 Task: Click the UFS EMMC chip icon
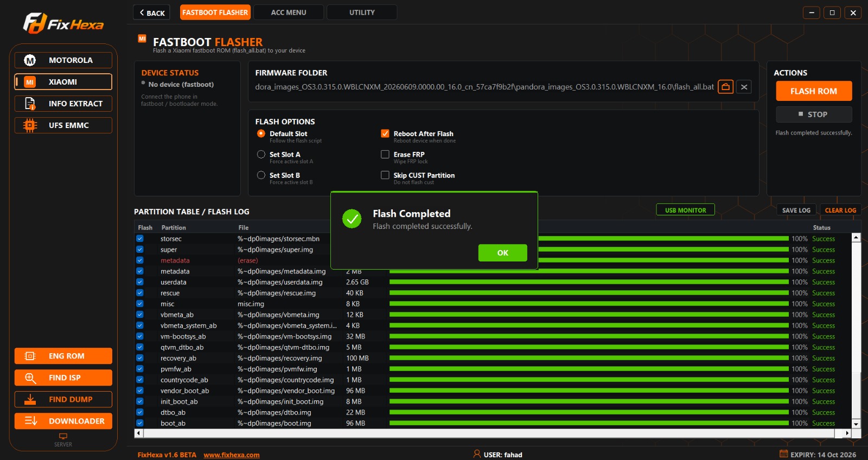(x=30, y=125)
